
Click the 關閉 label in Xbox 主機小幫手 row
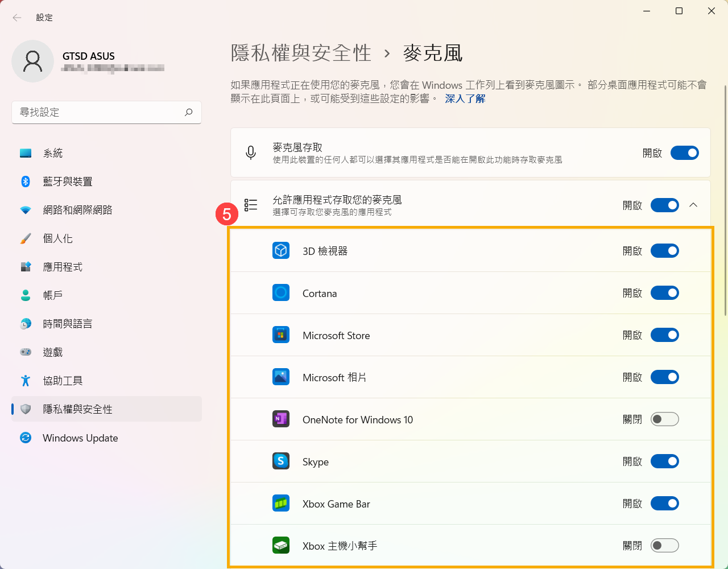point(632,546)
